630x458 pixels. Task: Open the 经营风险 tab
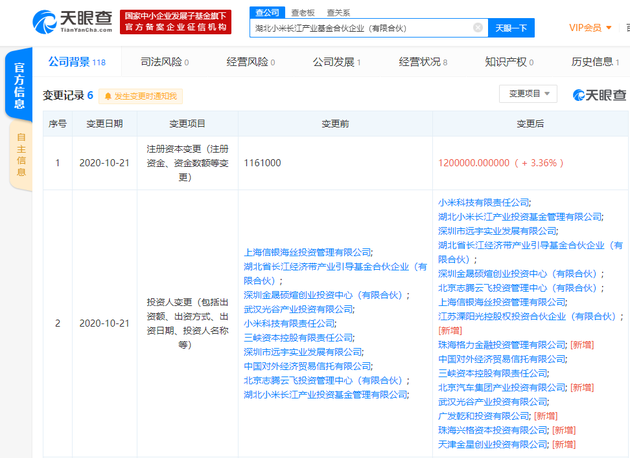click(x=251, y=62)
